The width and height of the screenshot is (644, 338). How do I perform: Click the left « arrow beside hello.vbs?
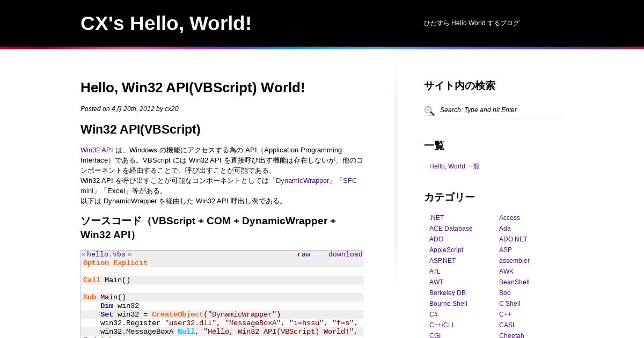tap(83, 254)
